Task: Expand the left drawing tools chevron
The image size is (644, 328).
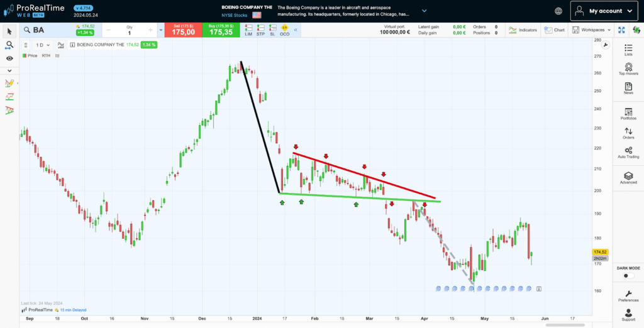Action: tap(9, 70)
